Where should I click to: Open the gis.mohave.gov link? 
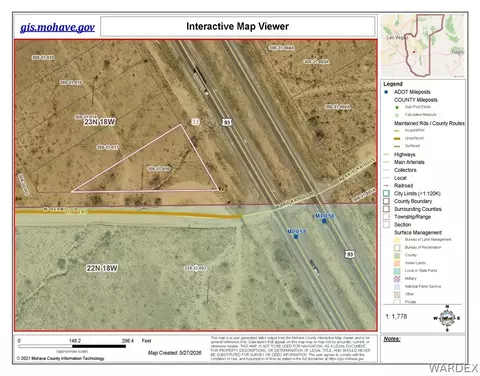tap(57, 27)
